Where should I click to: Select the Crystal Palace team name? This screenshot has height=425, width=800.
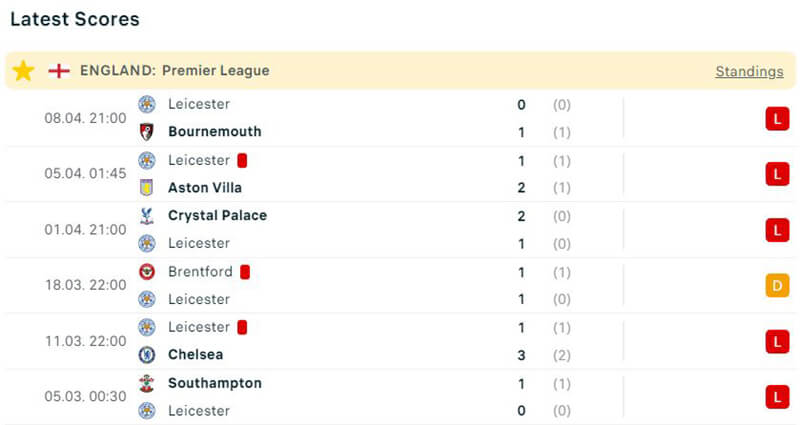point(217,216)
